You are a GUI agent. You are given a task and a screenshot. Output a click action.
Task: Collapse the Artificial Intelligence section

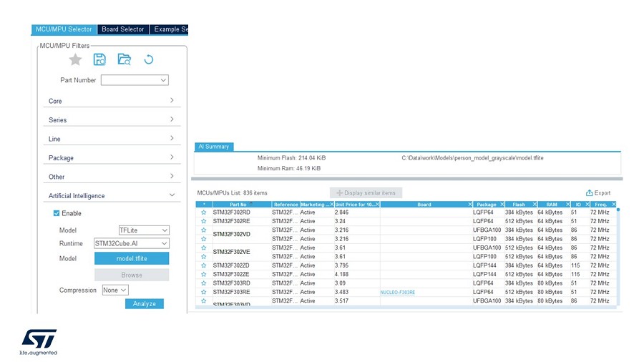tap(112, 196)
